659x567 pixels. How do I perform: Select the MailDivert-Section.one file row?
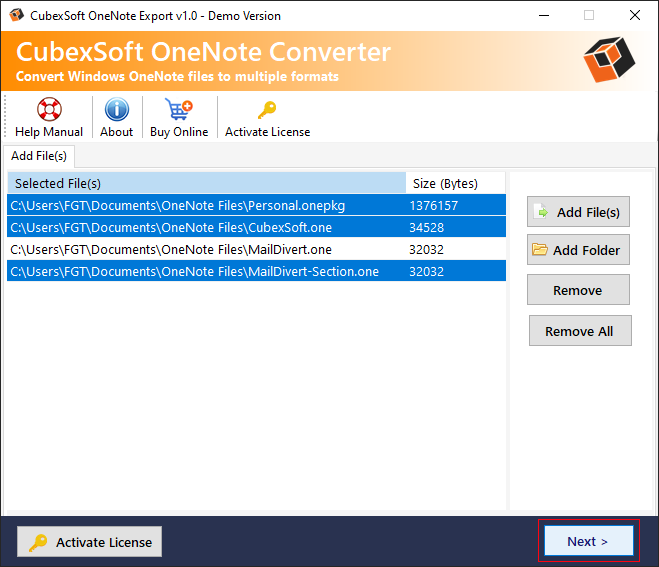pyautogui.click(x=256, y=271)
